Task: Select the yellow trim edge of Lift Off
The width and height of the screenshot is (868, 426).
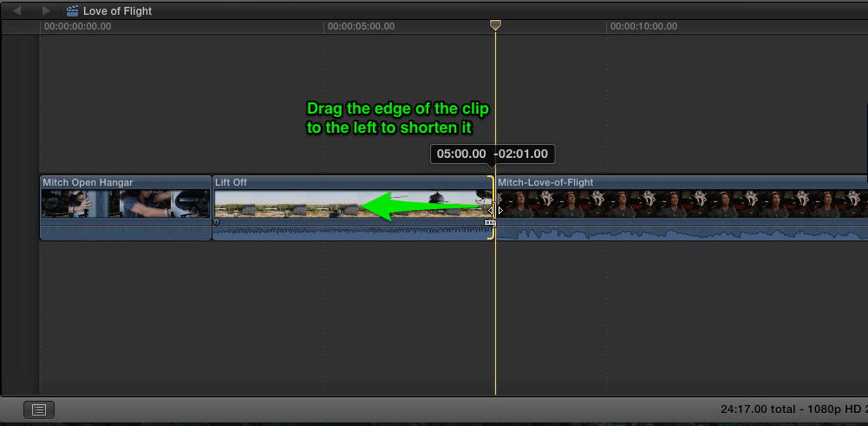Action: [492, 207]
